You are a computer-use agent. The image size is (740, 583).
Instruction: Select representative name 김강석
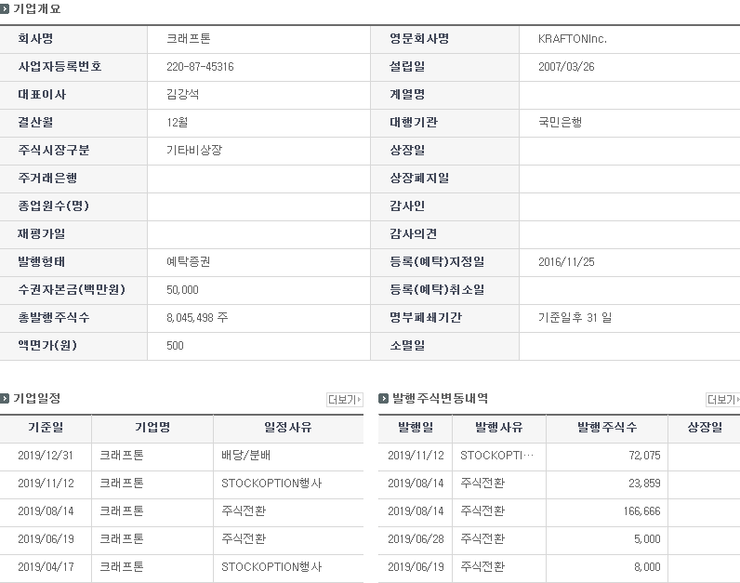[x=183, y=94]
